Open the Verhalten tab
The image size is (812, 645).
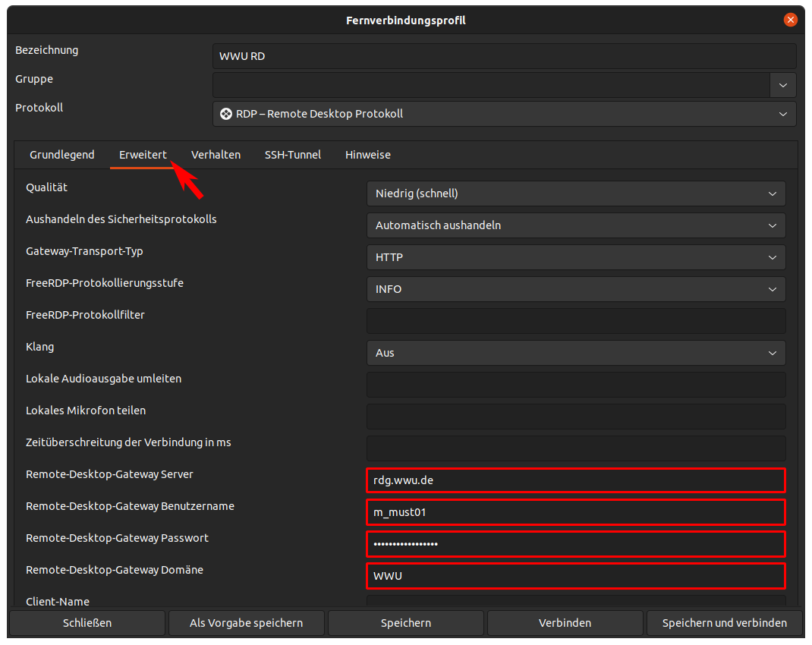coord(216,155)
